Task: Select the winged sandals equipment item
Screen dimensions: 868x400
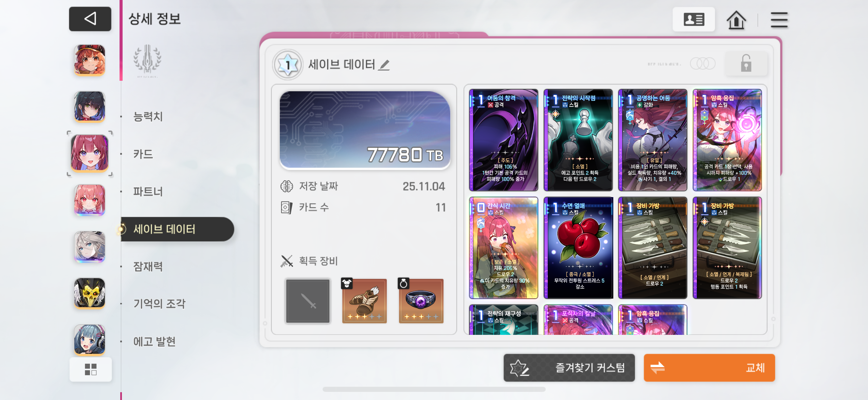Action: tap(364, 301)
